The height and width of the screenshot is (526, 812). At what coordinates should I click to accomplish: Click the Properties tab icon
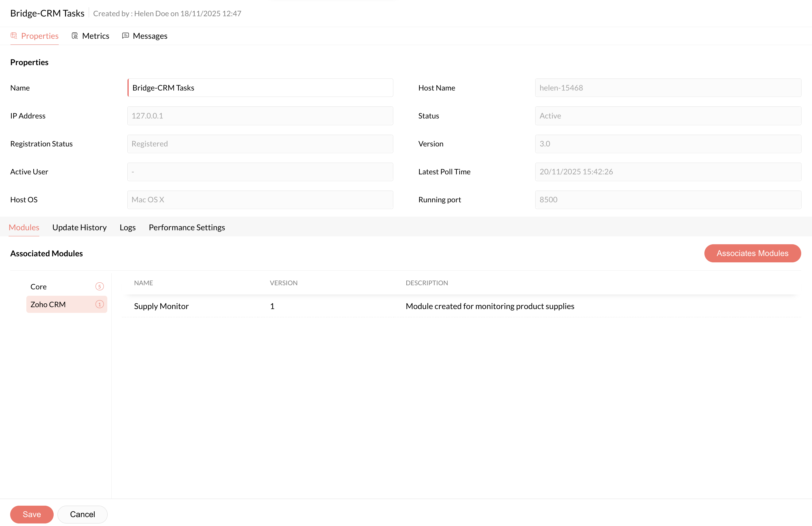tap(14, 36)
